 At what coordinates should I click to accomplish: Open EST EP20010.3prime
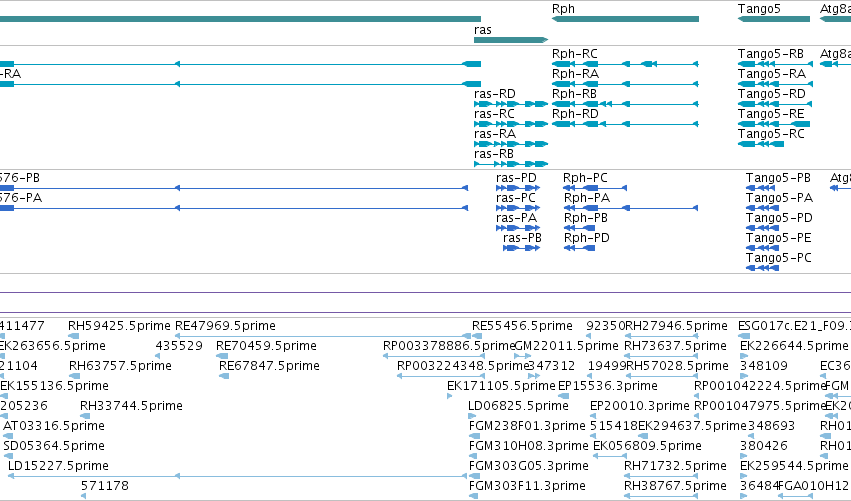639,407
